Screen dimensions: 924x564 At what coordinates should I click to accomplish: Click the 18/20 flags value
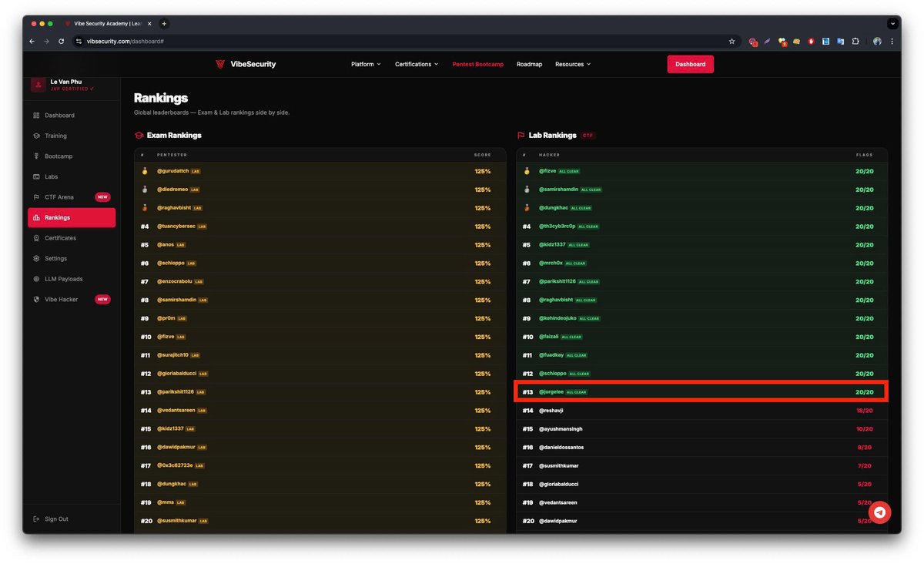865,411
